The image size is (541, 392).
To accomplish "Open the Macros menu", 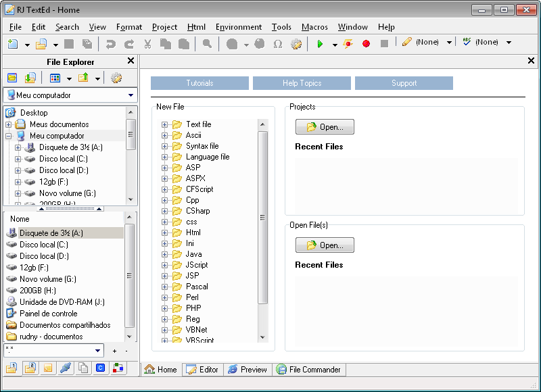I will click(x=314, y=27).
